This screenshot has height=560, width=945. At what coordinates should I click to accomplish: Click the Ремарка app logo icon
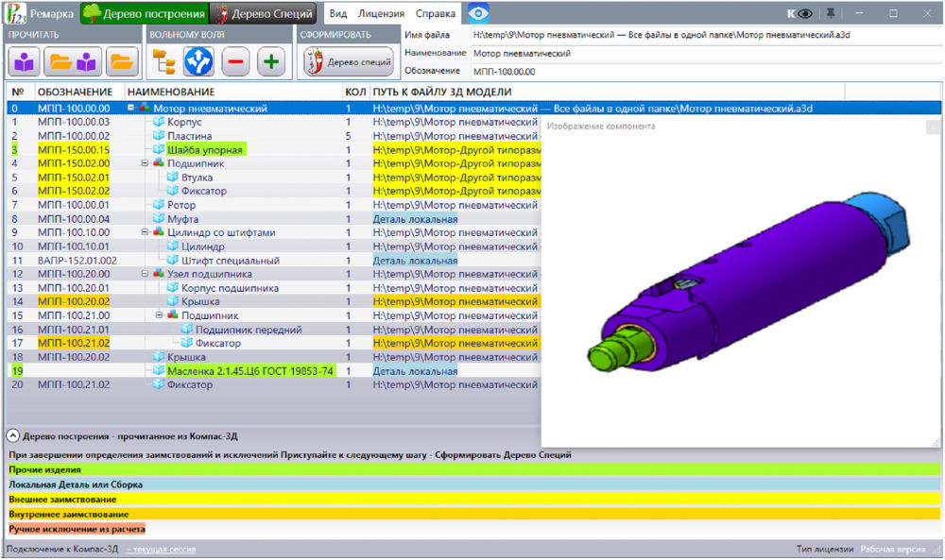(x=15, y=12)
